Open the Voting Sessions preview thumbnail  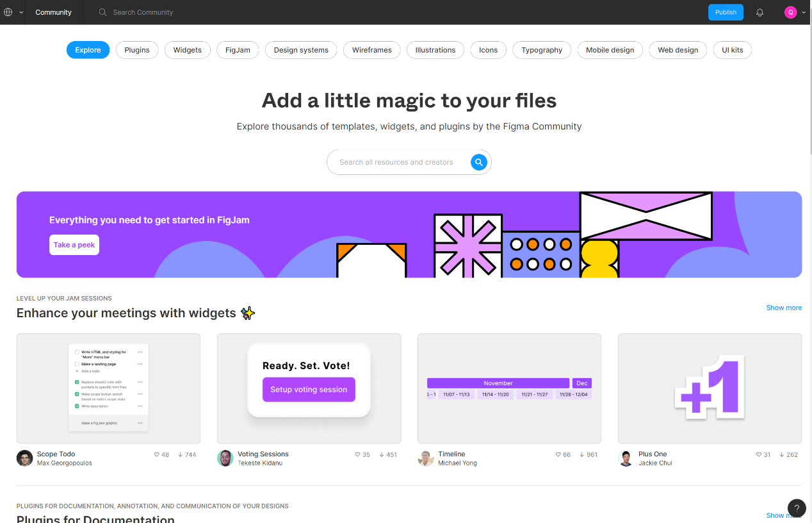click(x=309, y=388)
